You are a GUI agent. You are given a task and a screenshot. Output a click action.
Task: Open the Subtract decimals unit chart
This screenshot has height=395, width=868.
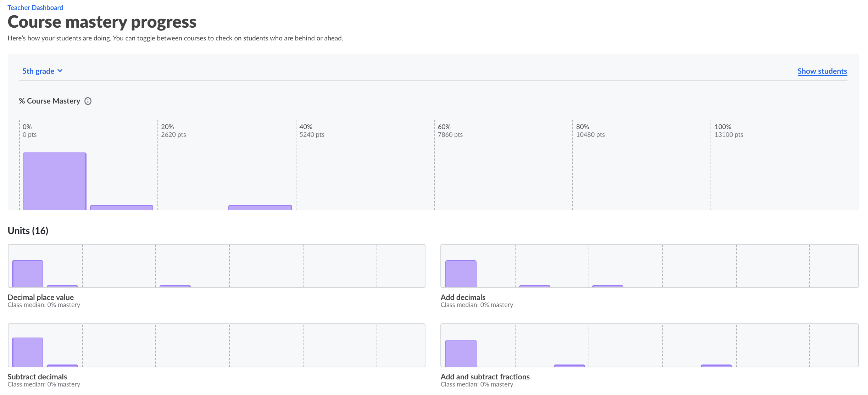click(216, 345)
